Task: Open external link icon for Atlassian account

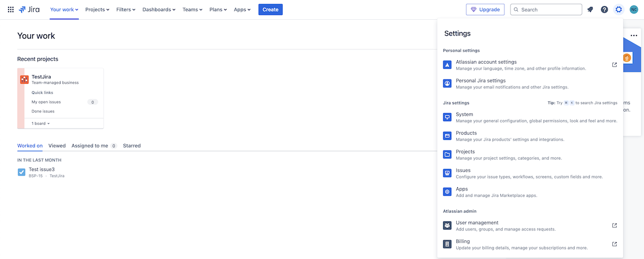Action: click(x=614, y=65)
